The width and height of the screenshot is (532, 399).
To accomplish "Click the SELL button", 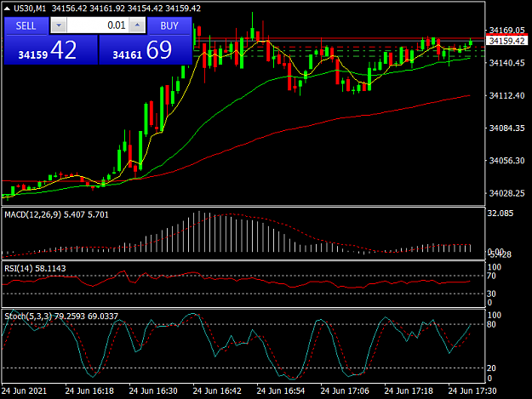I will (x=26, y=26).
